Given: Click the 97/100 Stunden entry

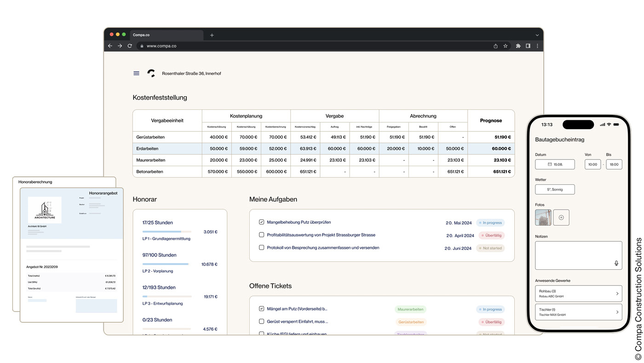Looking at the screenshot, I should point(159,255).
